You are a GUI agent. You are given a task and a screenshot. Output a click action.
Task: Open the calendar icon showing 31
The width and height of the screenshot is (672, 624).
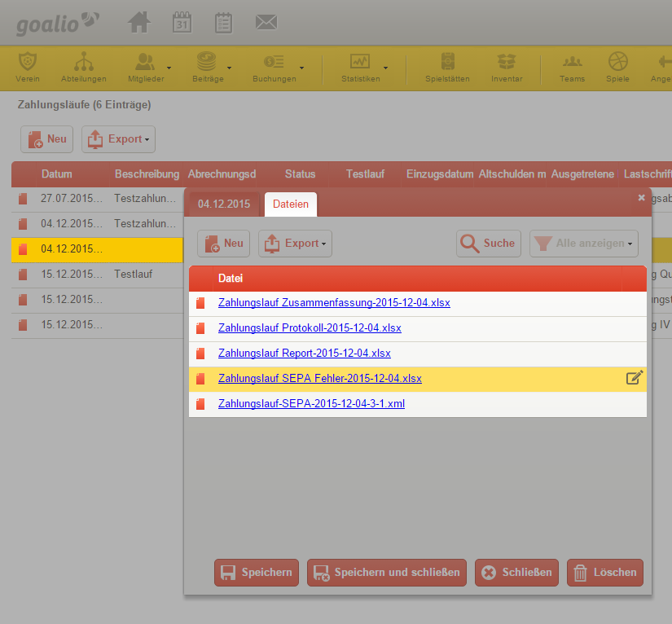[182, 22]
